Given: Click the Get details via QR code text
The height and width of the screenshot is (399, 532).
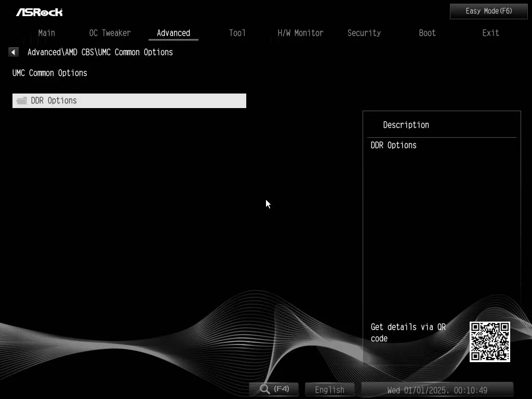Looking at the screenshot, I should [x=408, y=332].
